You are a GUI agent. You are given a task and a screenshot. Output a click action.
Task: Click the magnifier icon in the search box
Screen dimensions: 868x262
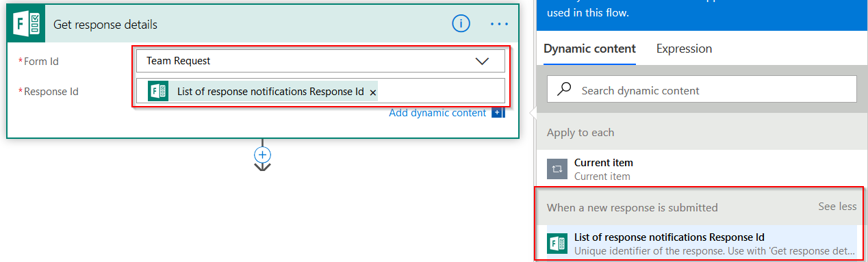click(x=565, y=90)
